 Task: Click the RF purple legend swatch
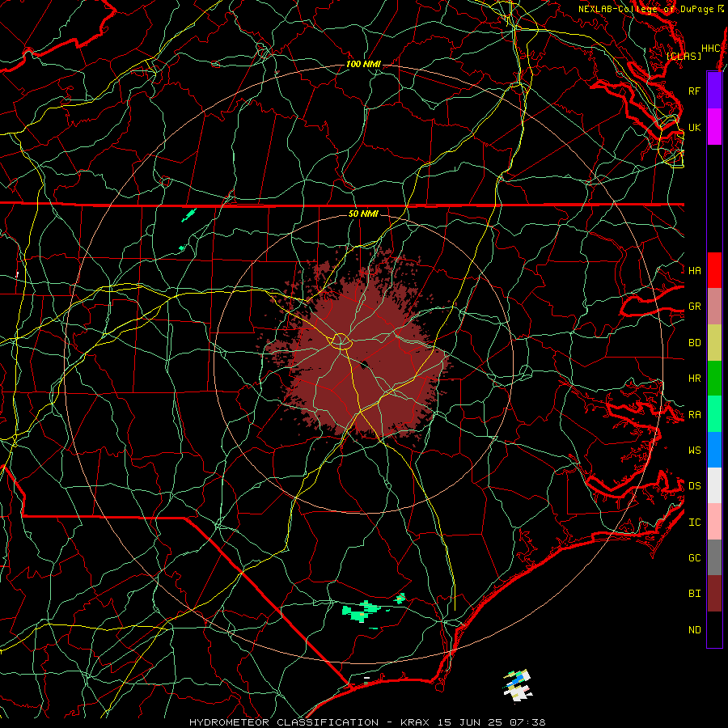pyautogui.click(x=714, y=91)
